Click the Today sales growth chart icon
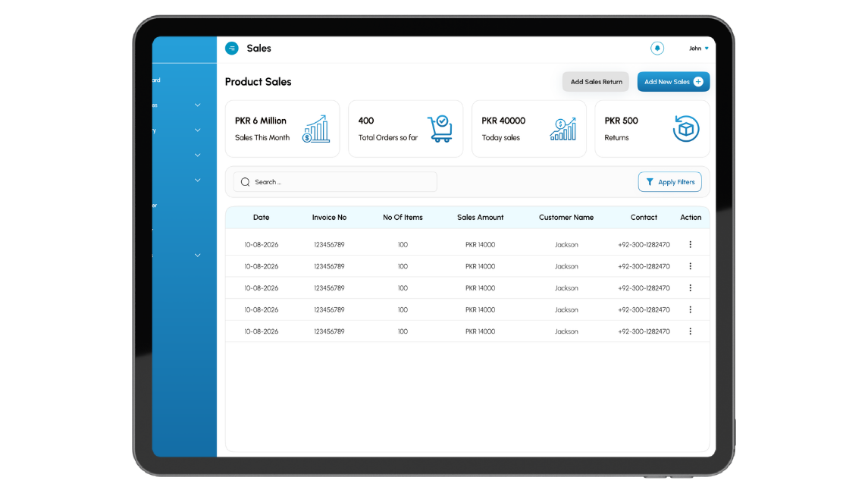Screen dimensions: 868x493 [563, 128]
